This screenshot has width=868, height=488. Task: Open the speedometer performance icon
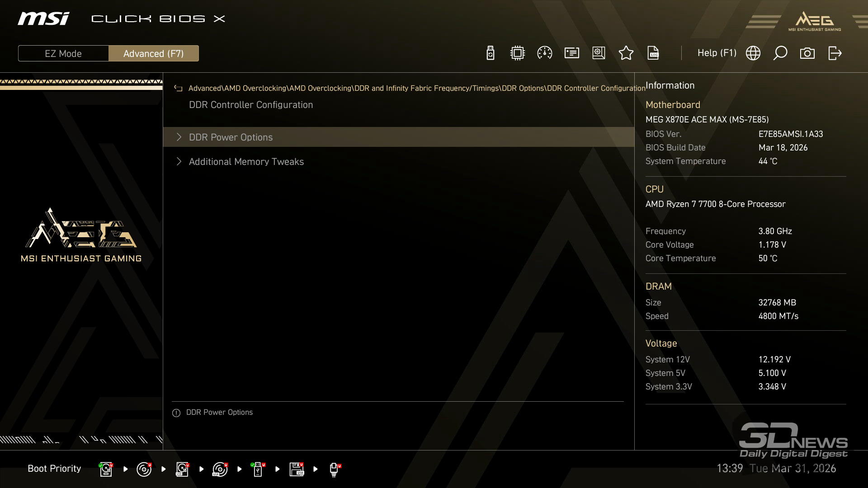(544, 53)
